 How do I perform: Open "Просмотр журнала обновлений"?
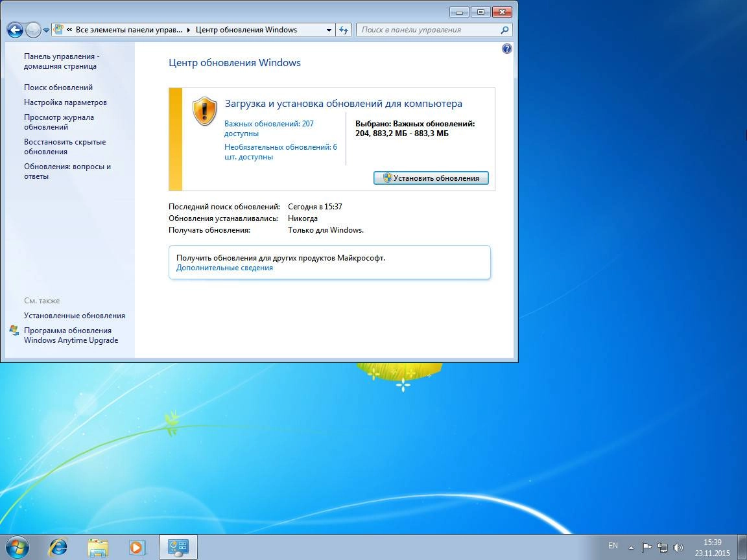coord(58,122)
